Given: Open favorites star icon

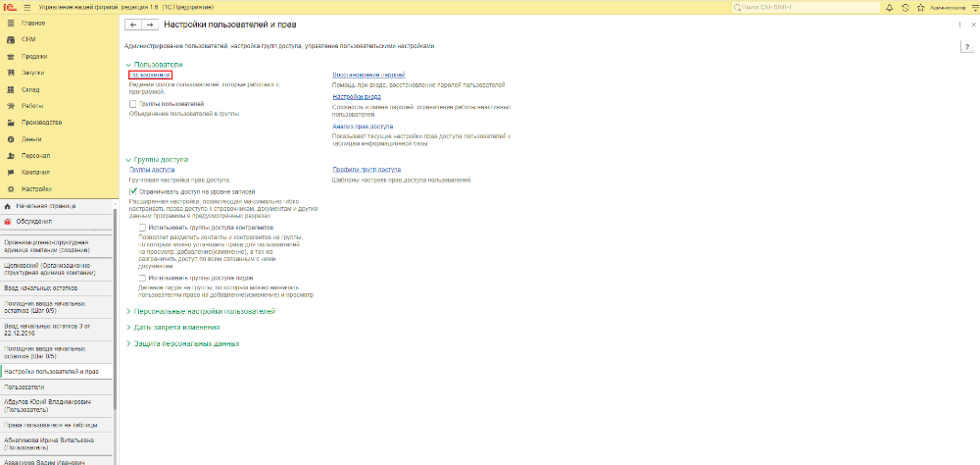Looking at the screenshot, I should point(920,8).
